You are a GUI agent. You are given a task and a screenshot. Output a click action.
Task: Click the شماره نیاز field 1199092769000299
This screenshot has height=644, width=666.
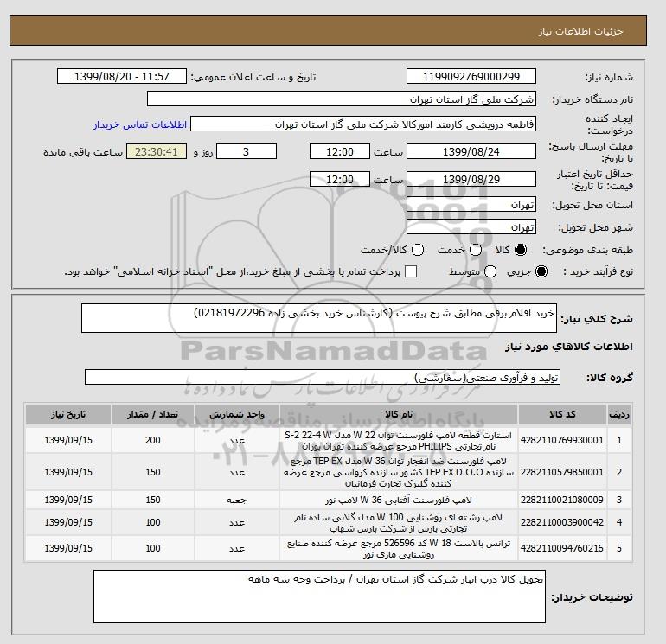click(471, 77)
